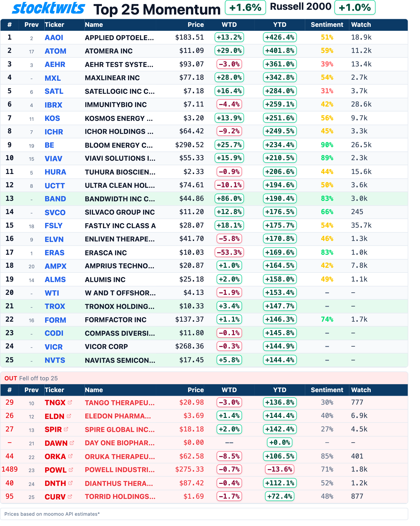Open external link icon beside POWL
Viewport: 420px width, 526px height.
pyautogui.click(x=71, y=470)
